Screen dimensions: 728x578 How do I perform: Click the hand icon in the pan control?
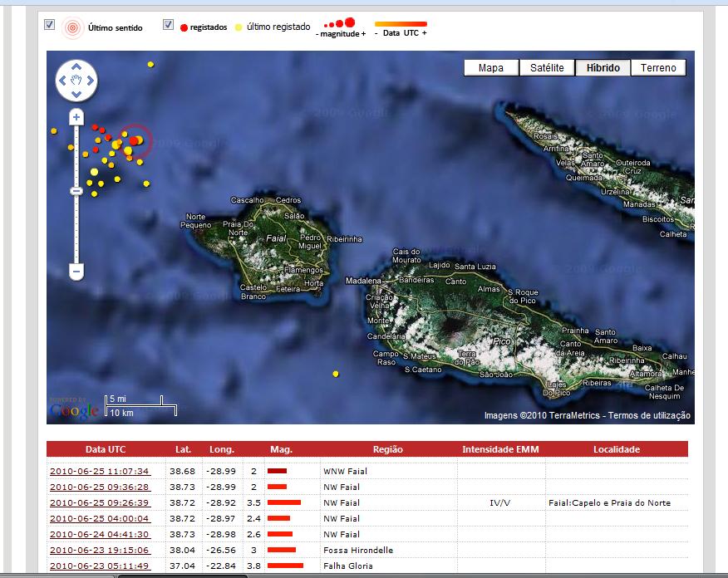coord(76,81)
